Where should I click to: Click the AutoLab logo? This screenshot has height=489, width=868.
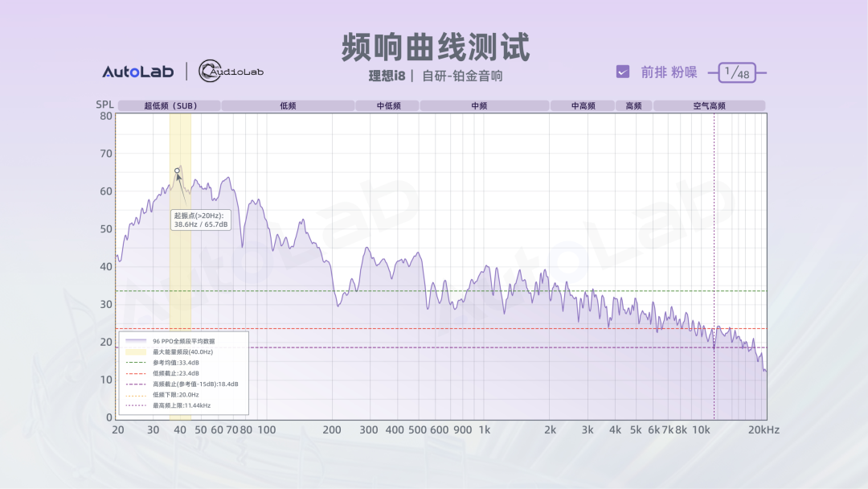pyautogui.click(x=137, y=72)
